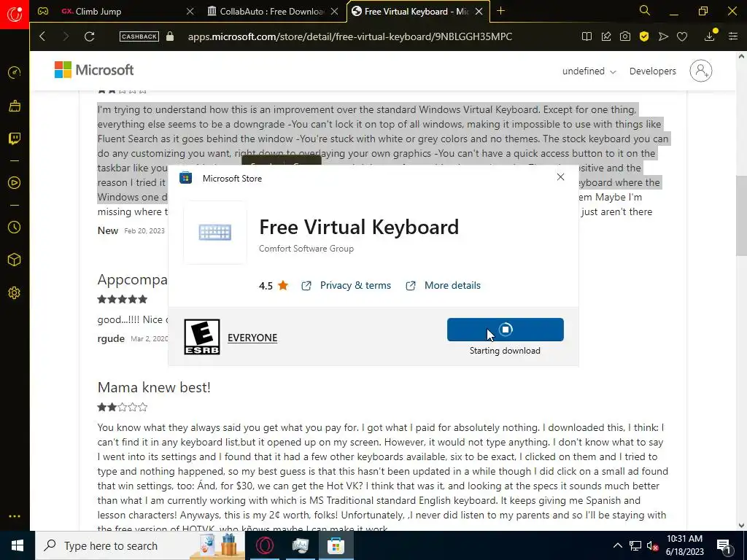Open the Developers link
The width and height of the screenshot is (747, 560).
[652, 71]
